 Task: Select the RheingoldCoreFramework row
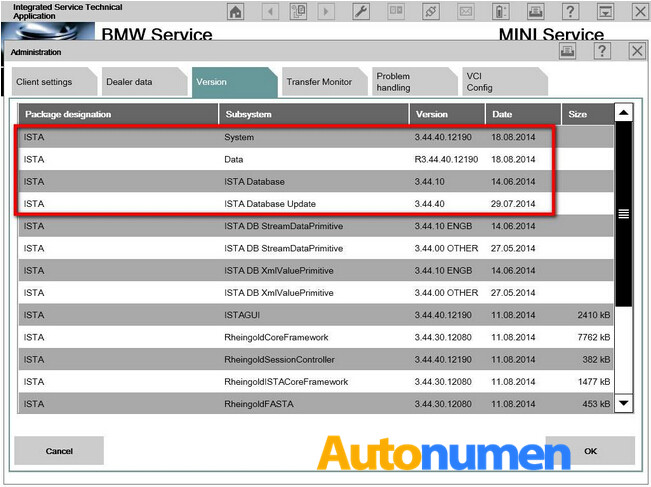point(316,337)
